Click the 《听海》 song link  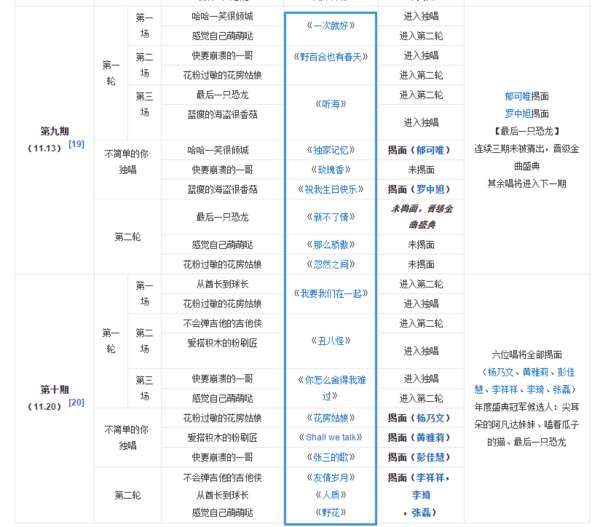[x=331, y=104]
